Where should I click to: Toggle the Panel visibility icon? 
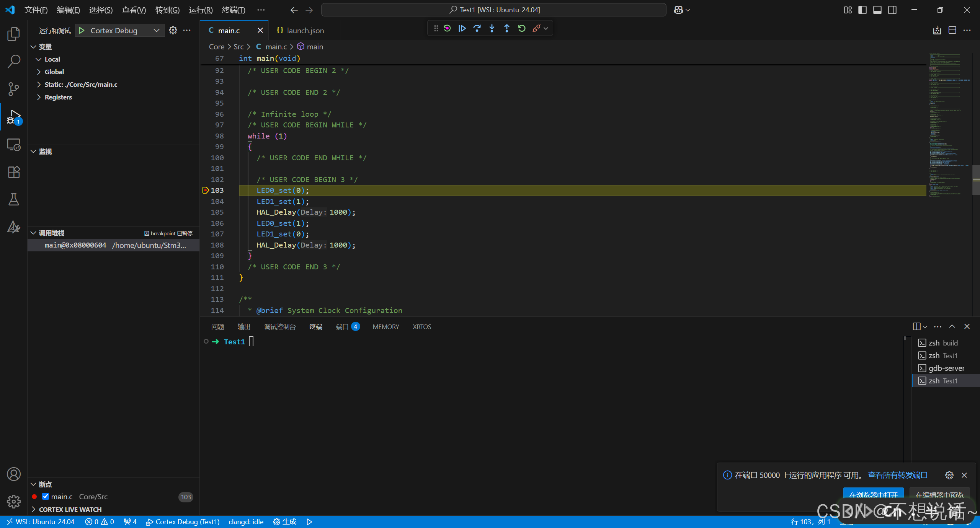click(877, 10)
